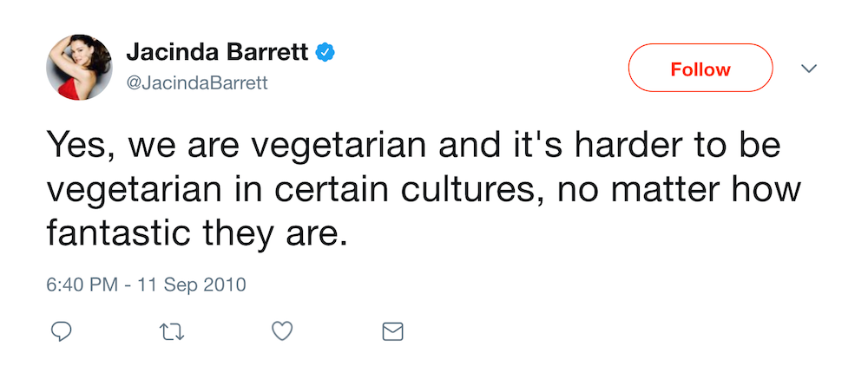The width and height of the screenshot is (868, 373).
Task: Expand the tweet options chevron
Action: [809, 68]
